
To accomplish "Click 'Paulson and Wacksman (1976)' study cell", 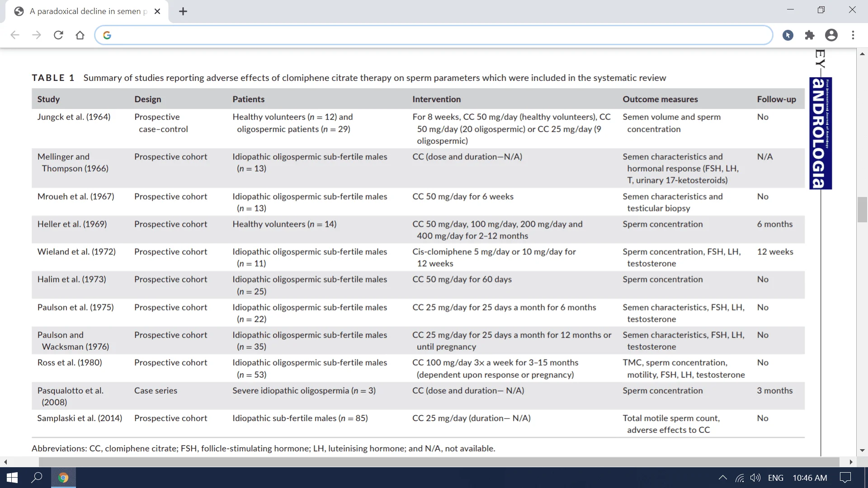I will coord(73,340).
